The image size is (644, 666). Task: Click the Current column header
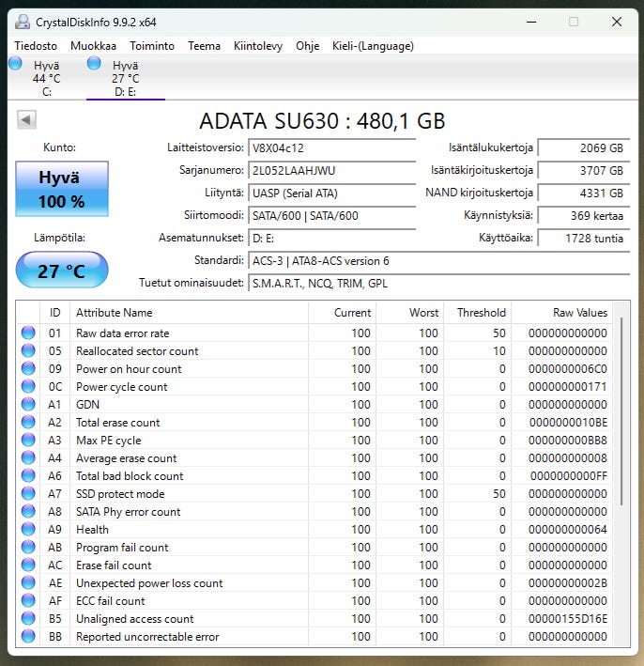coord(342,313)
